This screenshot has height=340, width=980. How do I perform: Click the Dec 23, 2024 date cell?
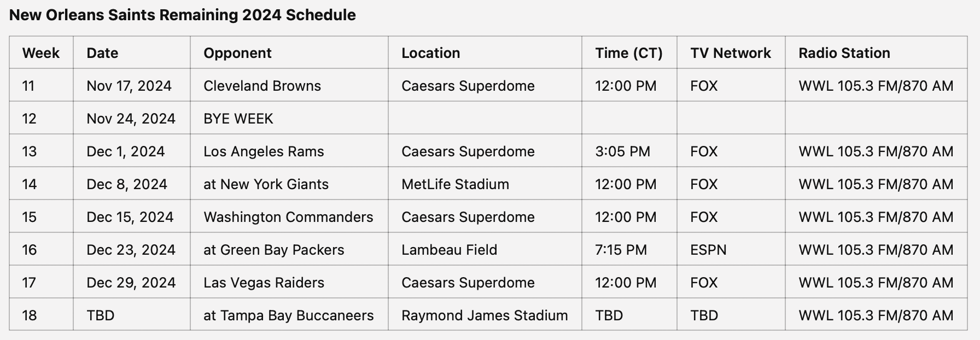pos(132,250)
